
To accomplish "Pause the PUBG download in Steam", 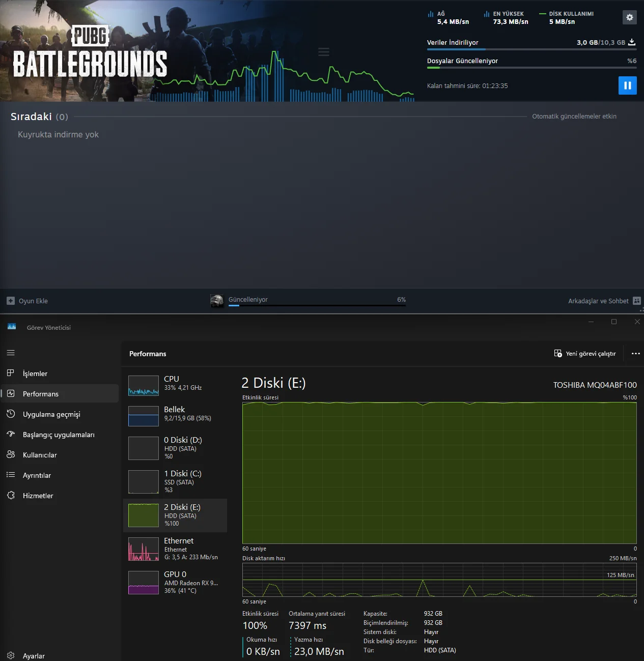I will (x=627, y=85).
